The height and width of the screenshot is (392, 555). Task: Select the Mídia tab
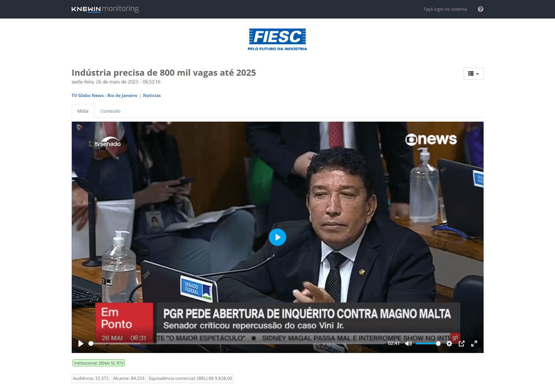tap(83, 111)
